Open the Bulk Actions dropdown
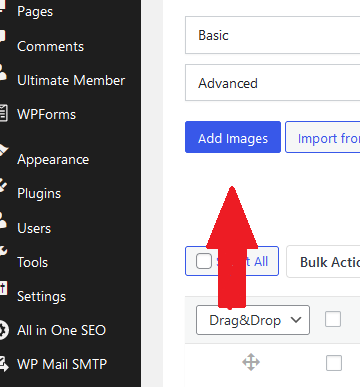Viewport: 360px width, 387px height. (323, 262)
